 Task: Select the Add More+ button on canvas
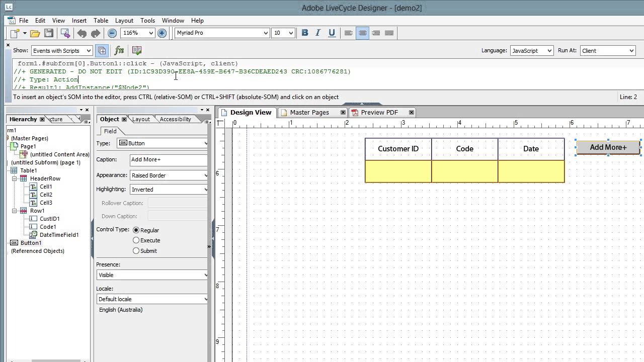point(608,147)
